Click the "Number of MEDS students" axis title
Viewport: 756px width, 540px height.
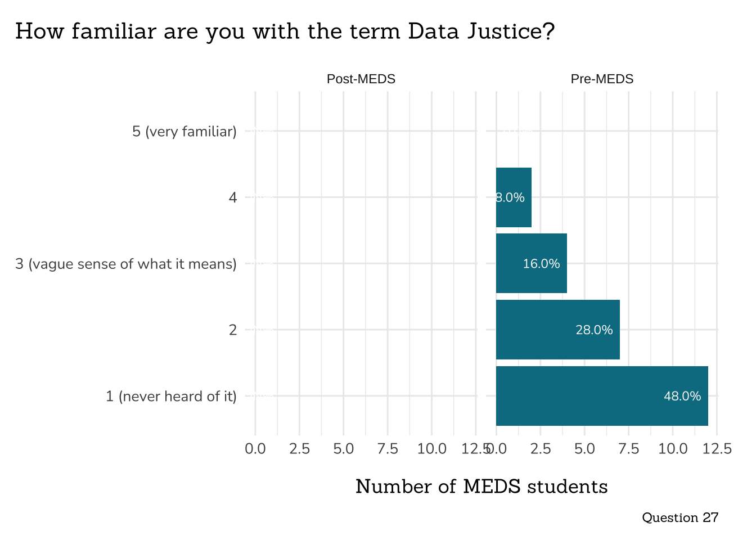click(x=481, y=487)
